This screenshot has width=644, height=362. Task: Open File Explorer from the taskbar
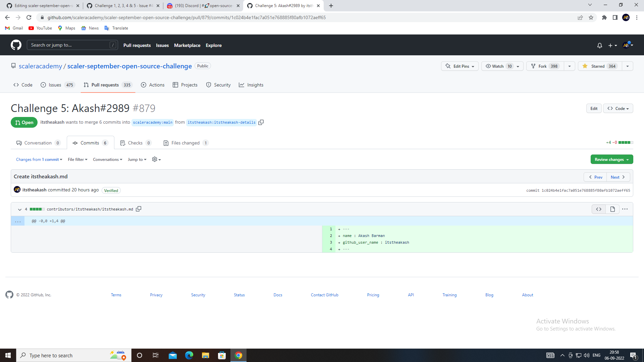coord(206,355)
